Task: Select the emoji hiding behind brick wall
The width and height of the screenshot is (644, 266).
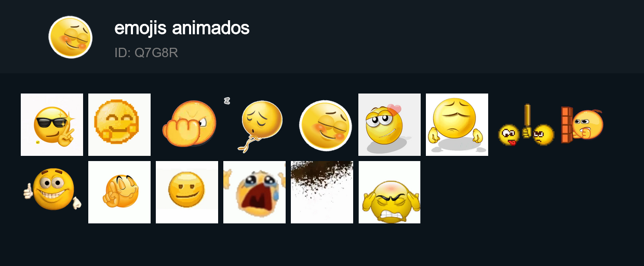Action: 582,125
